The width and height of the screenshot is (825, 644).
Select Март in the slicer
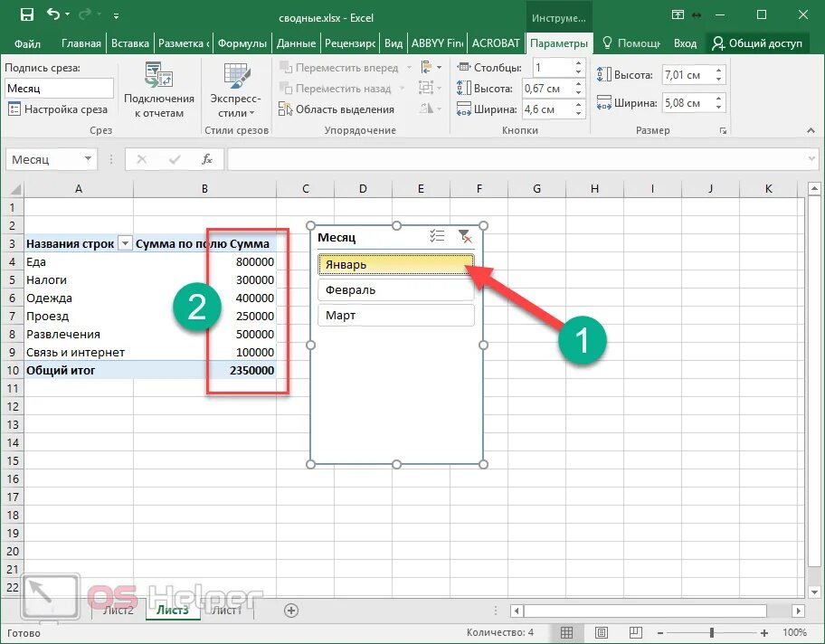coord(395,315)
